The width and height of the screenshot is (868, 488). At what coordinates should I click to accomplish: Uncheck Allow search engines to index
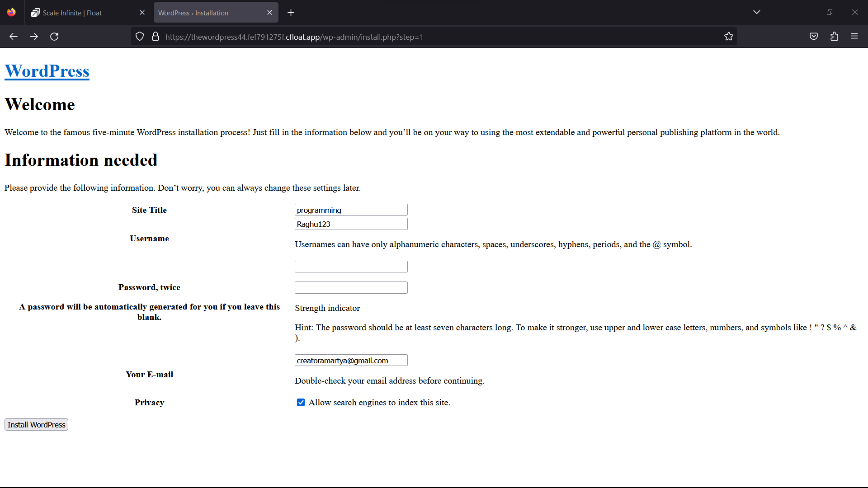[x=301, y=403]
